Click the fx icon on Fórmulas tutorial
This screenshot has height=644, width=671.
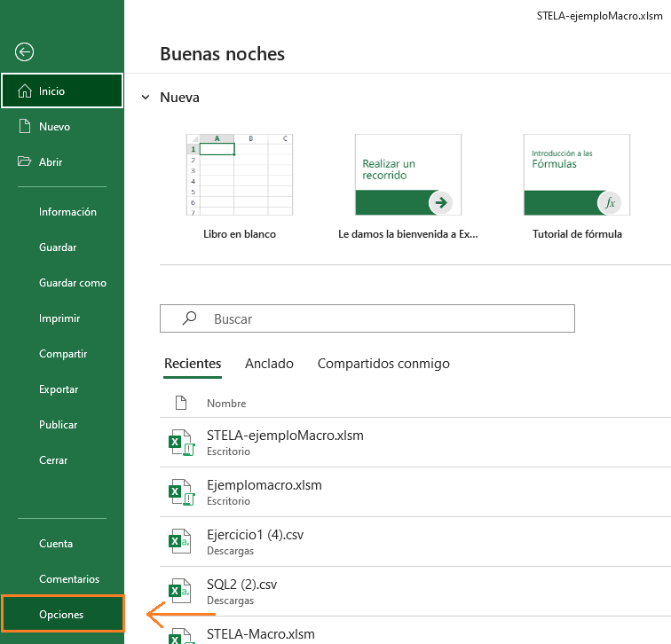pyautogui.click(x=610, y=203)
